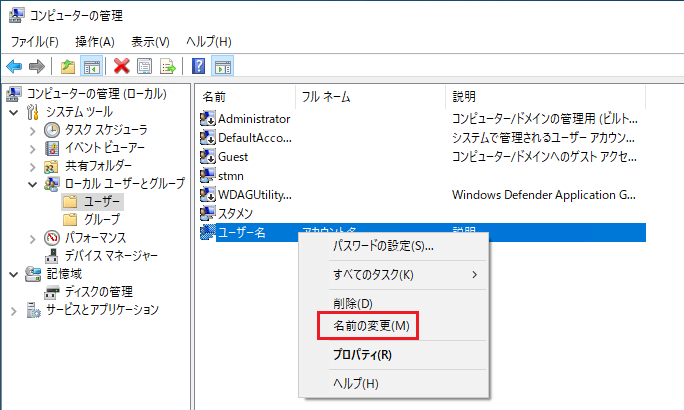Click the stmn user icon

coord(208,176)
